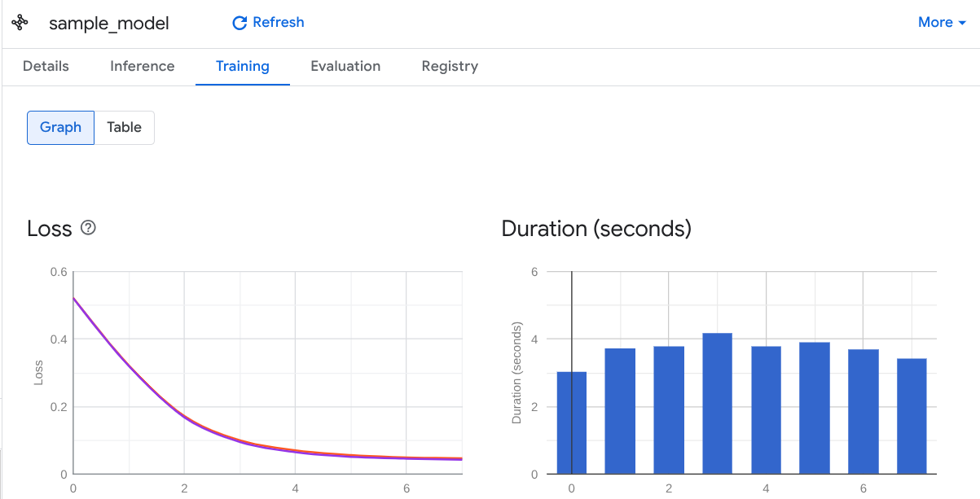
Task: Click the duration bar at iteration 1
Action: point(621,411)
